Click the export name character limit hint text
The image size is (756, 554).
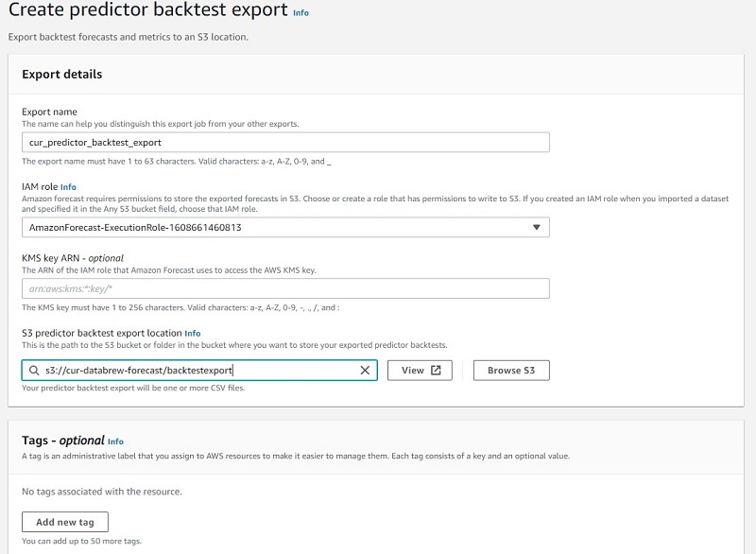(177, 161)
